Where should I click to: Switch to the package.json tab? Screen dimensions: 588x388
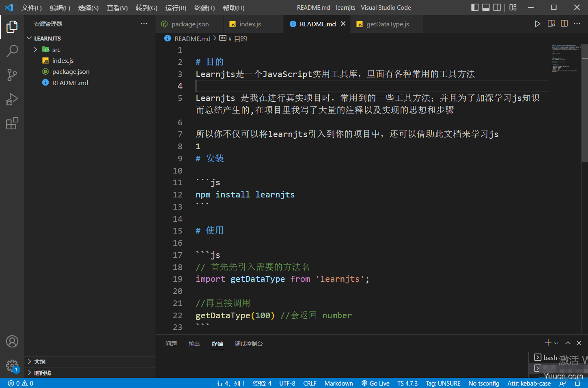(x=190, y=24)
